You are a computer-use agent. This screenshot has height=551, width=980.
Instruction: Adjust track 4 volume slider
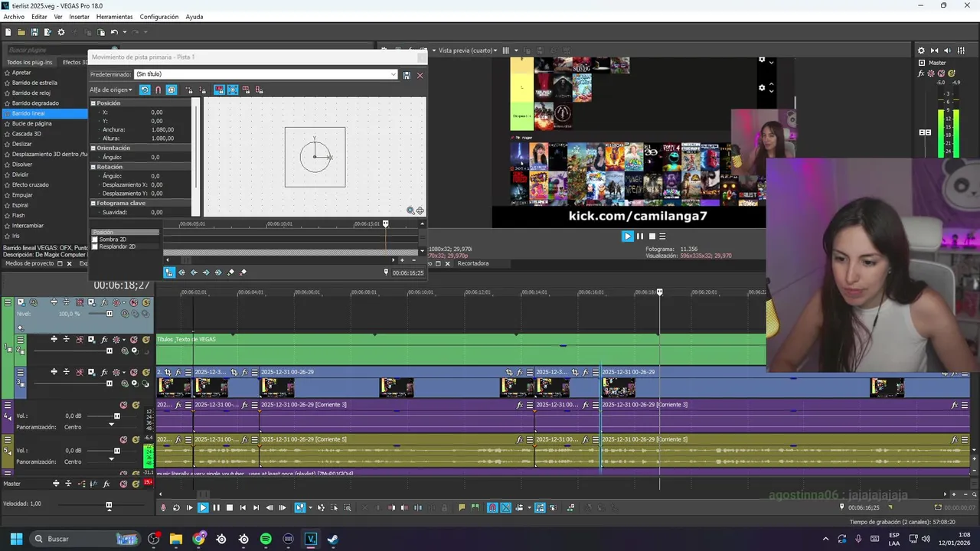tap(116, 416)
